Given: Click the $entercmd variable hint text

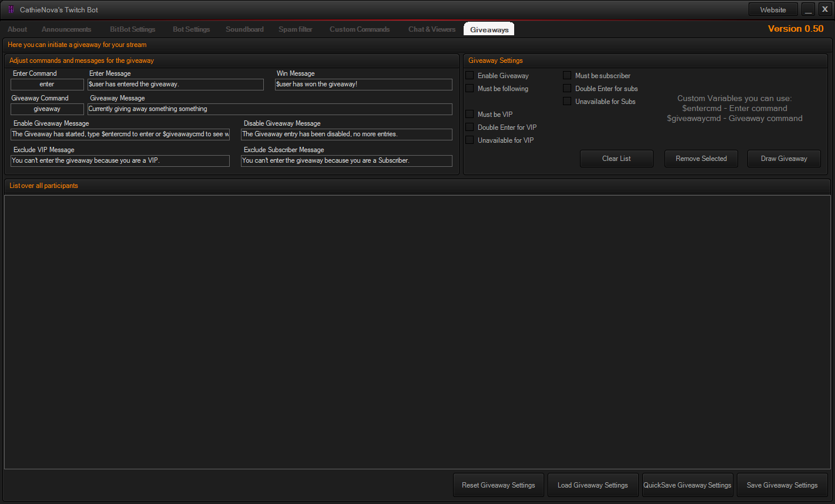Looking at the screenshot, I should tap(735, 108).
